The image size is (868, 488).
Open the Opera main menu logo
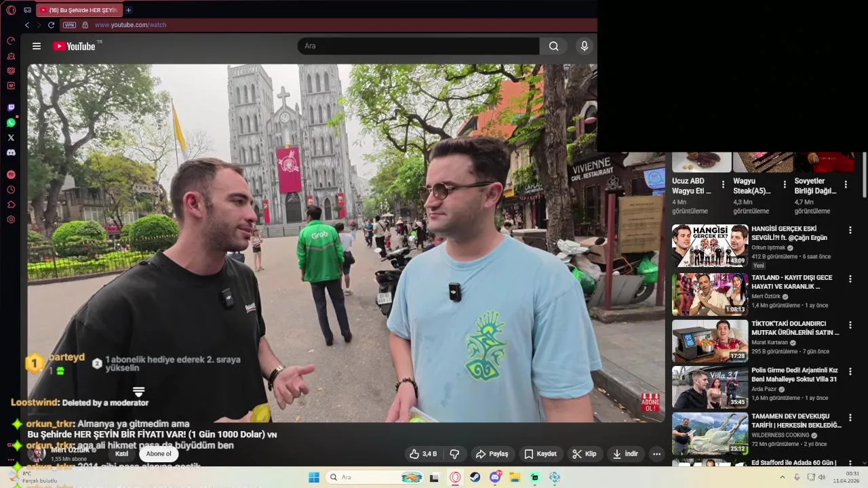(x=11, y=10)
